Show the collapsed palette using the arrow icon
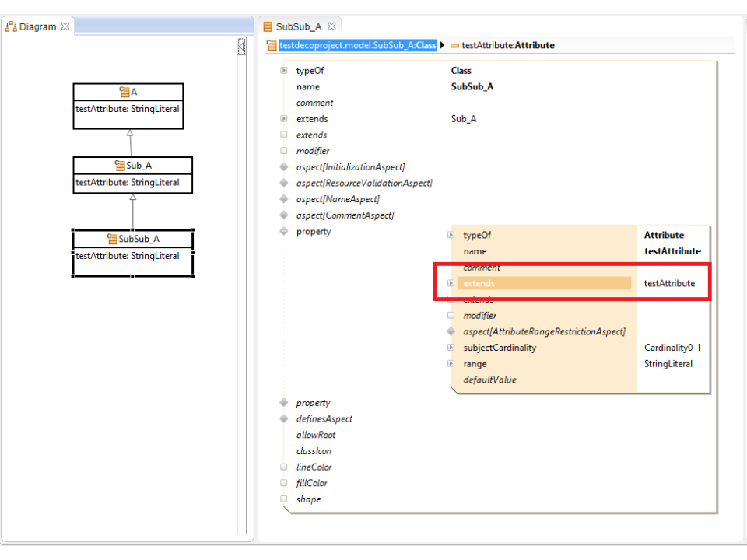The height and width of the screenshot is (560, 747). [x=241, y=47]
